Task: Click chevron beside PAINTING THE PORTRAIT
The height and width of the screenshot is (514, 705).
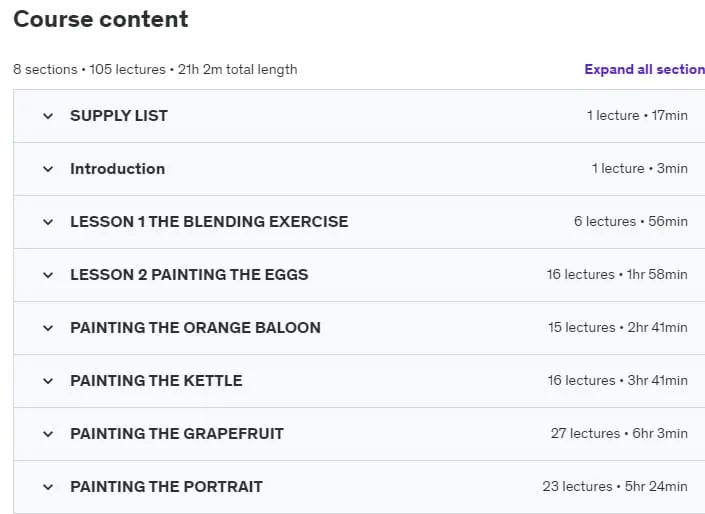Action: point(48,487)
